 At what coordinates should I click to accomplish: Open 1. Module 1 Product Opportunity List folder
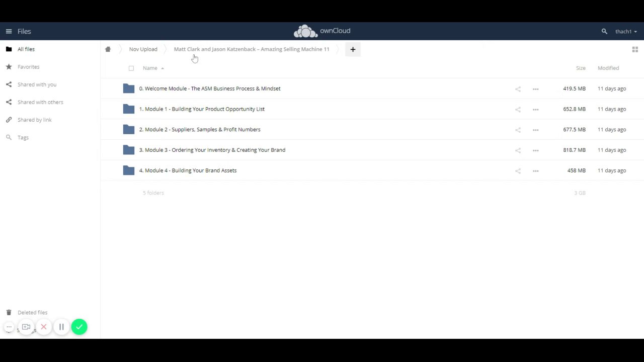coord(202,109)
